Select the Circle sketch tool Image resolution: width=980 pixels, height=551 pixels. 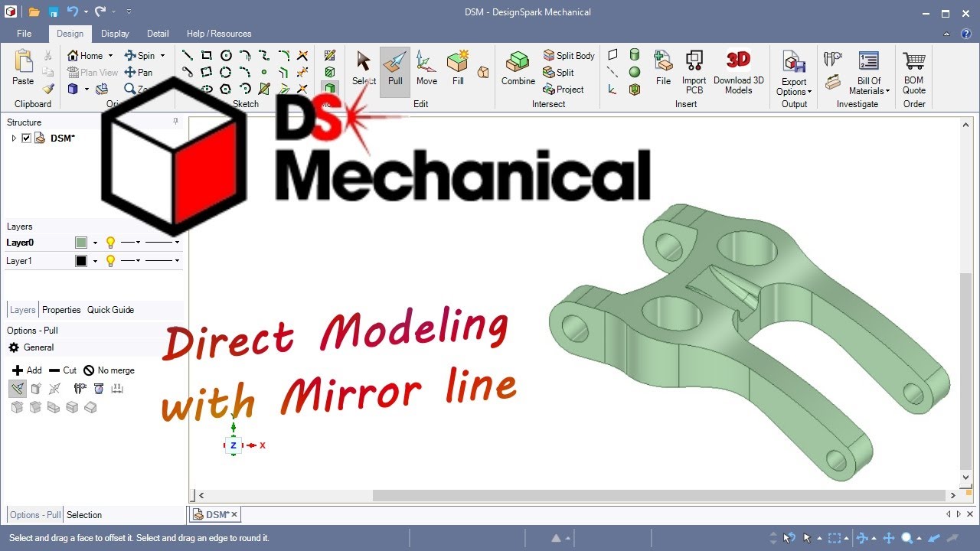point(226,55)
